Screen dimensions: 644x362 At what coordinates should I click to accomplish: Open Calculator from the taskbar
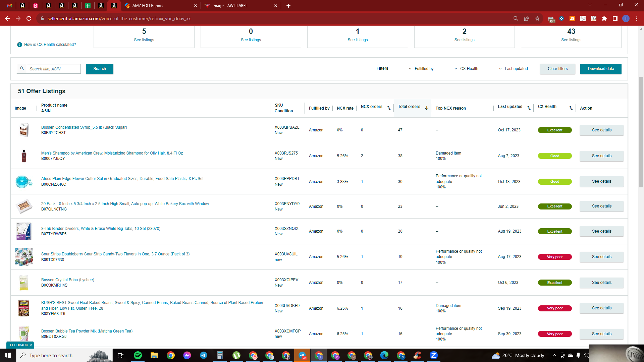[220, 355]
